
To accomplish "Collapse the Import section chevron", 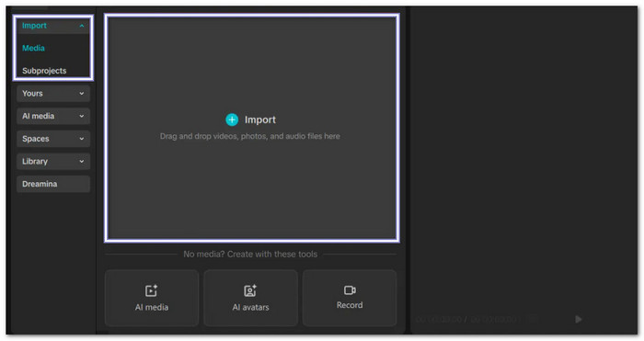I will pyautogui.click(x=82, y=26).
